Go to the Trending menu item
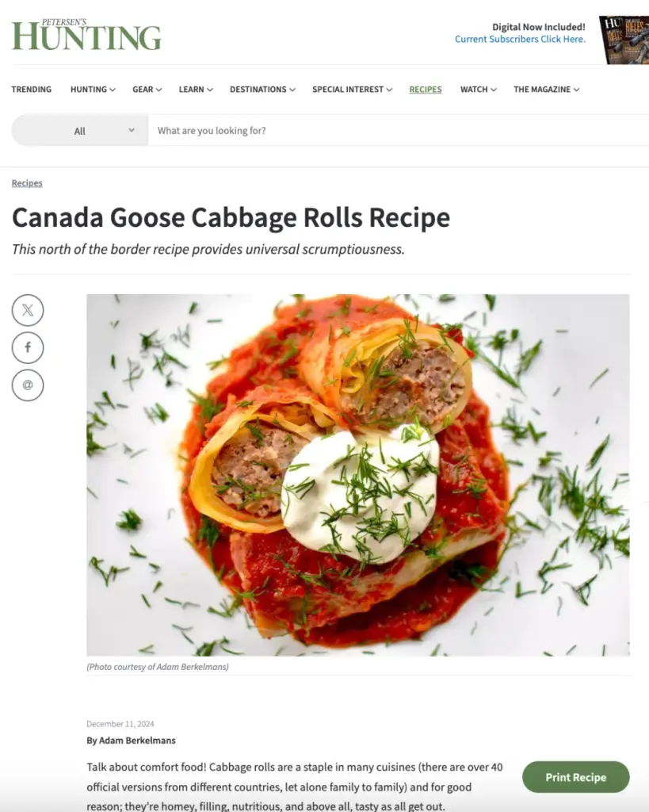The image size is (649, 812). (32, 90)
